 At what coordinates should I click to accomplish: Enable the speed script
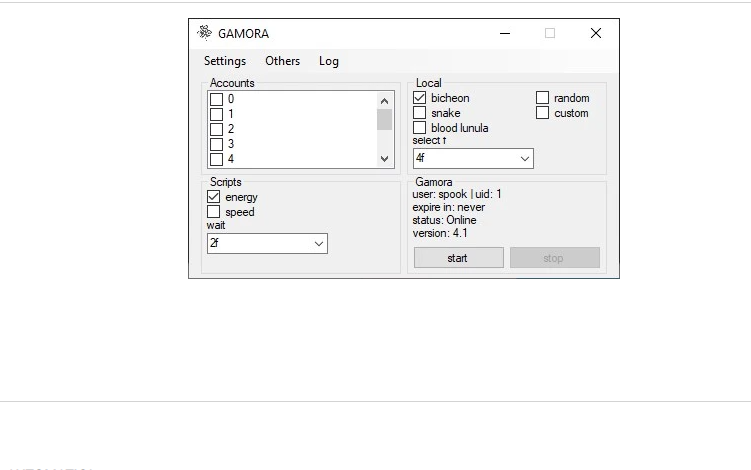(x=214, y=212)
